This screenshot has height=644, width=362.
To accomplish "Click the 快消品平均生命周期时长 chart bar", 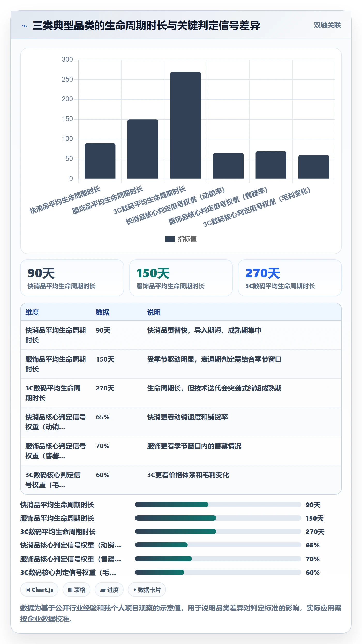I will coord(100,161).
